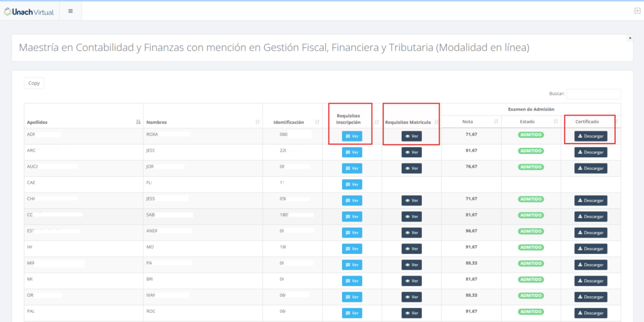View Requisitos Matrícula for the row with nota 76,67
This screenshot has width=644, height=322.
pyautogui.click(x=411, y=168)
